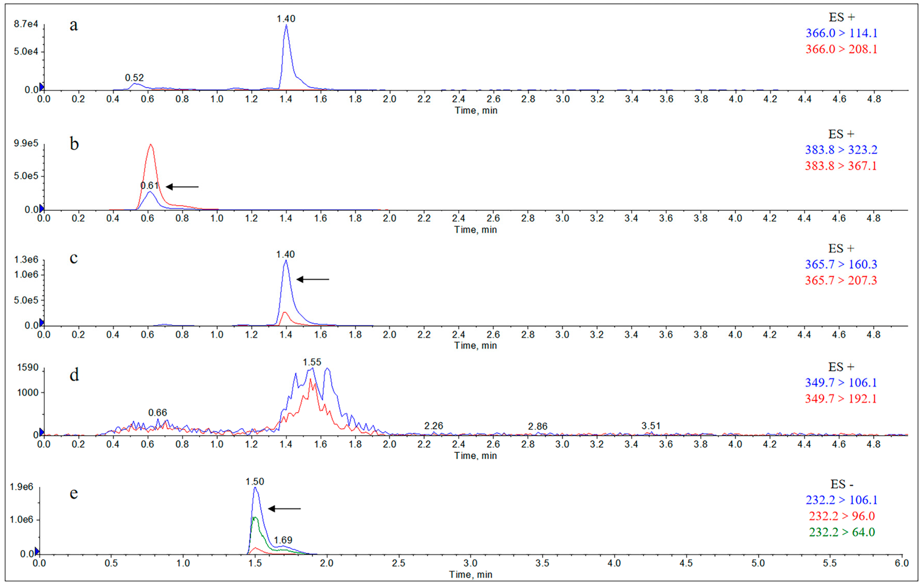Screen dimensions: 923x588
Task: Click blue baseline marker triangle in panel b
Action: pyautogui.click(x=41, y=208)
